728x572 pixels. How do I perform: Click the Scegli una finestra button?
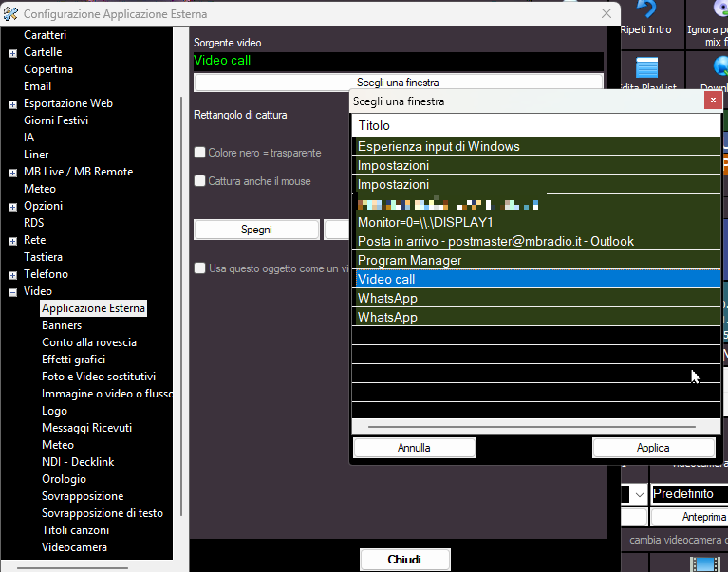click(x=398, y=83)
